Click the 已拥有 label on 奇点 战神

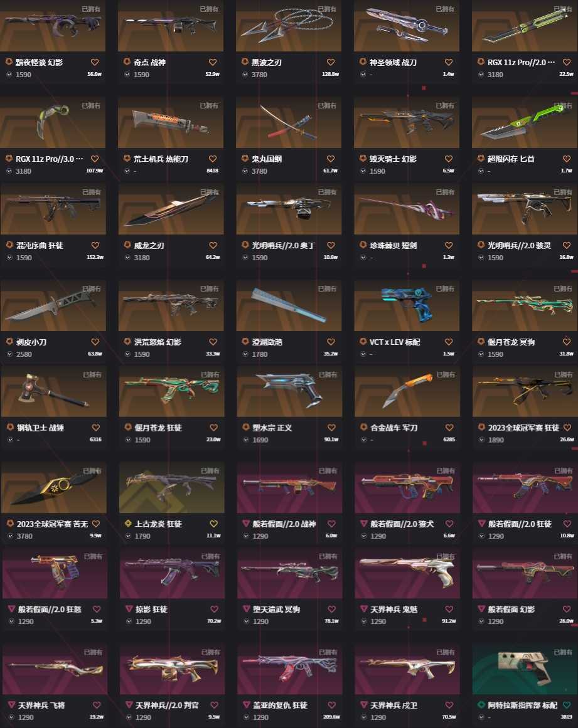click(x=208, y=9)
